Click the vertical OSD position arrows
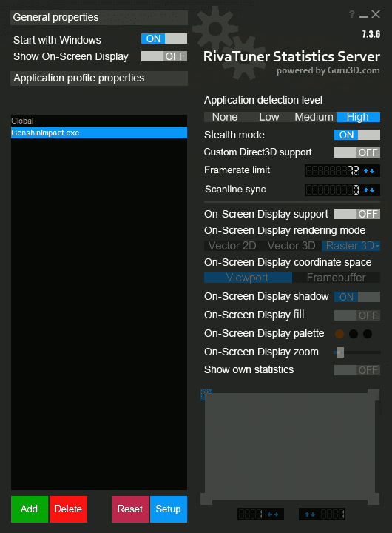This screenshot has height=533, width=392. click(309, 514)
